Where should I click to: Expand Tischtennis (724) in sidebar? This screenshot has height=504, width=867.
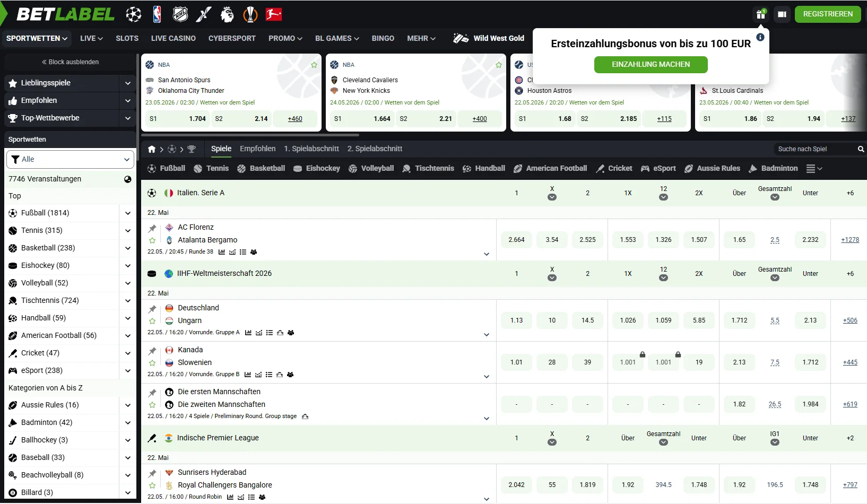(127, 301)
